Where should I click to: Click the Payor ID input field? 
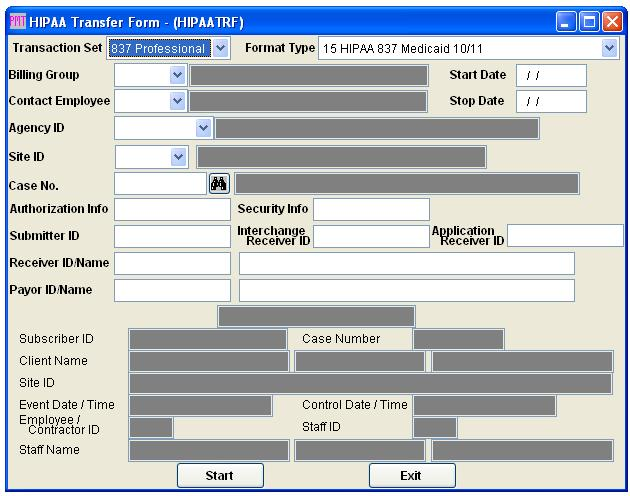click(172, 290)
